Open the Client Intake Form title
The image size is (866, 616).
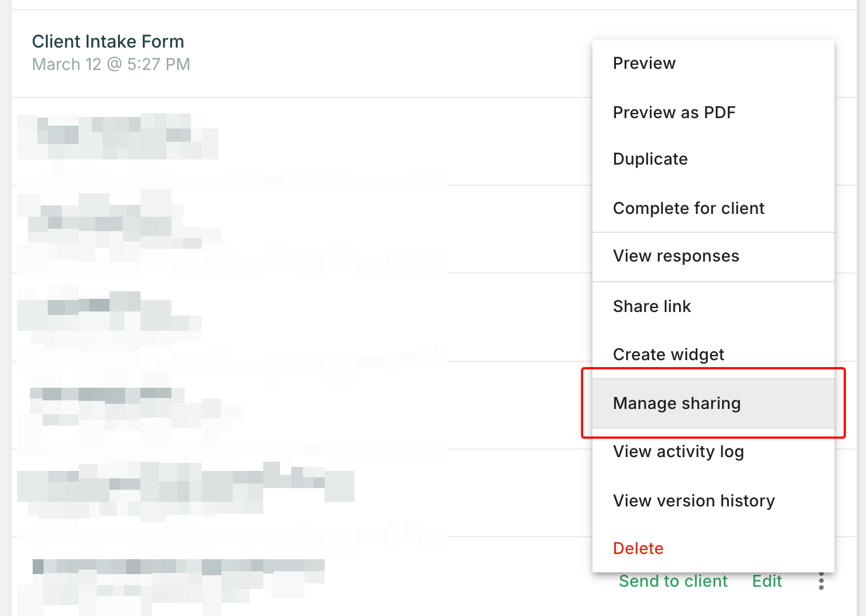108,41
